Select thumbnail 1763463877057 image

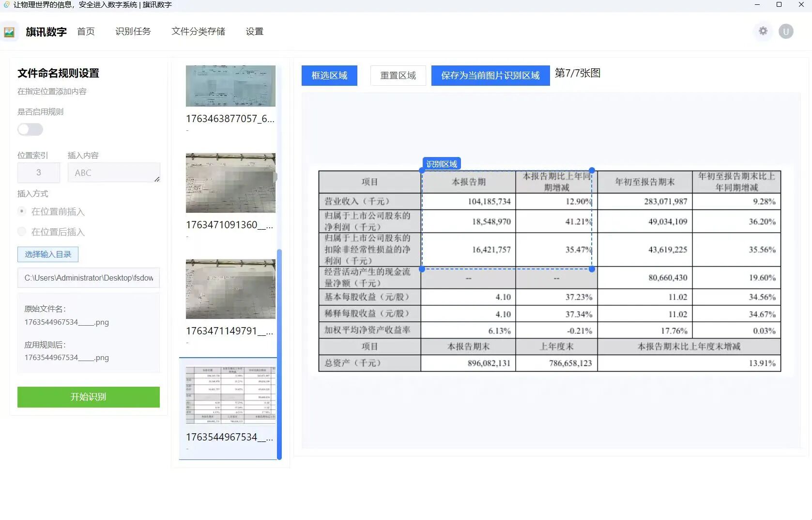(230, 86)
